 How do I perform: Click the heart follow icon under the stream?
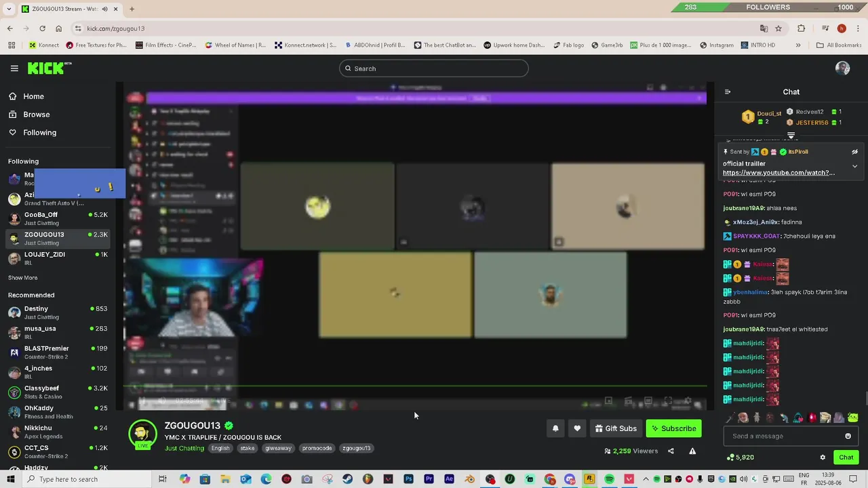pyautogui.click(x=577, y=428)
